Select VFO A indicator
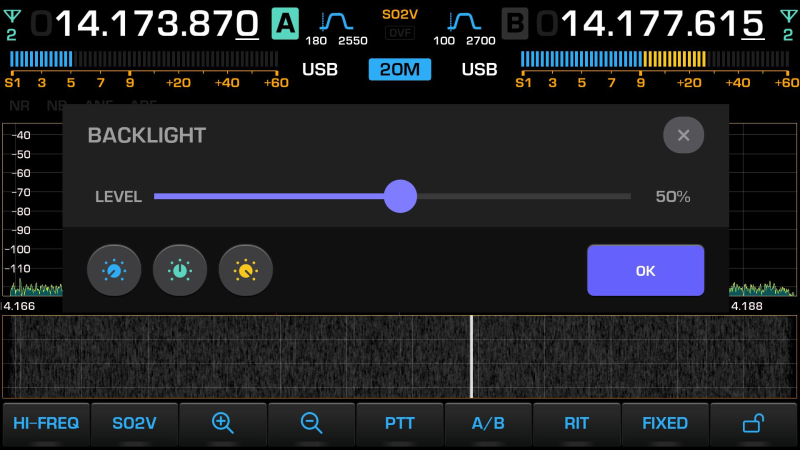 (285, 22)
